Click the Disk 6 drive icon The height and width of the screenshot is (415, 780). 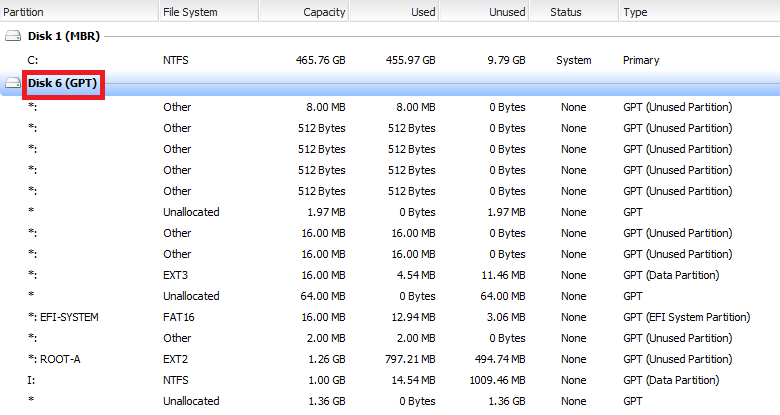[13, 83]
